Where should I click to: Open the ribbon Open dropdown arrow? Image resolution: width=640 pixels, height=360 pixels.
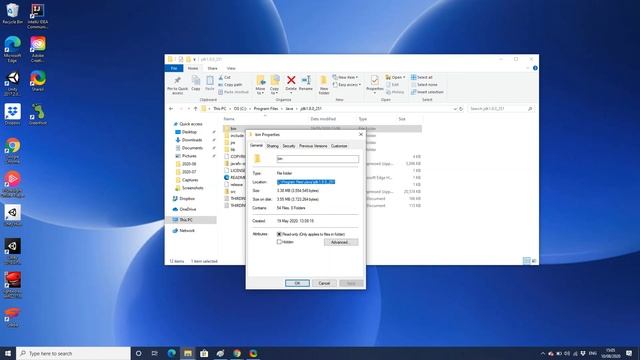(x=404, y=77)
